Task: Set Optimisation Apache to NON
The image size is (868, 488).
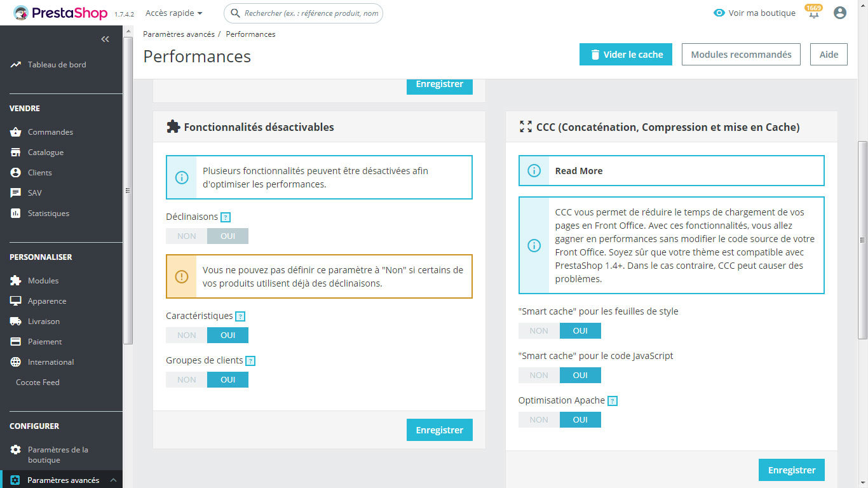Action: [539, 419]
